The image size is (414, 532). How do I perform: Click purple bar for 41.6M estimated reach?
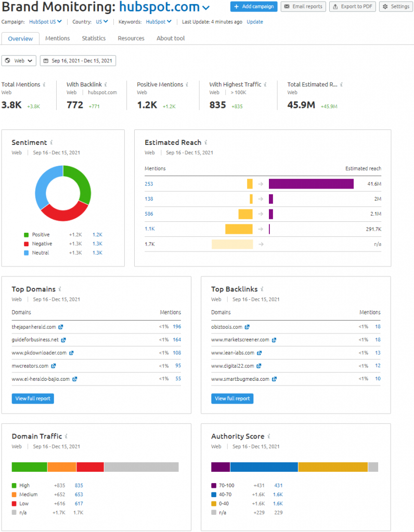click(x=311, y=184)
